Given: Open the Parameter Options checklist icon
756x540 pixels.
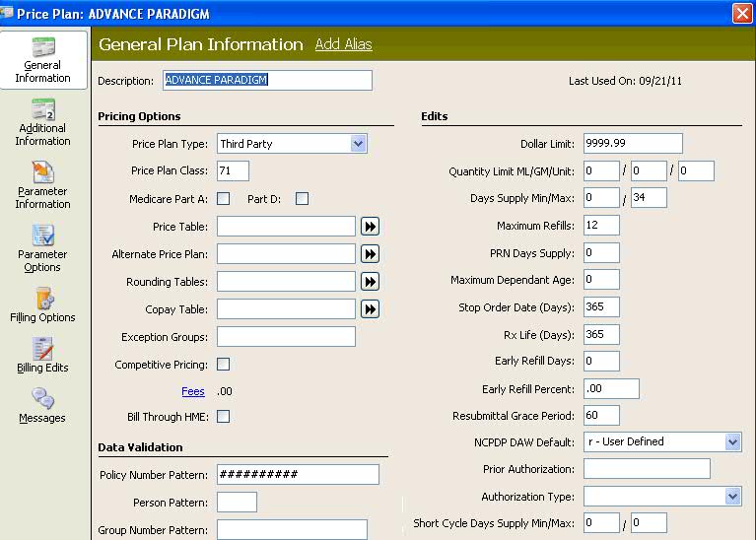Looking at the screenshot, I should 43,236.
